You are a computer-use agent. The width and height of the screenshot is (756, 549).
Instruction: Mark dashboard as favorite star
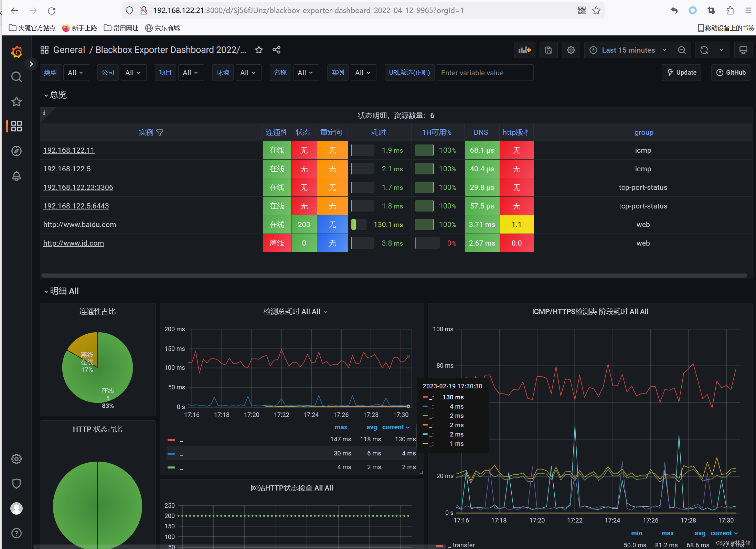259,50
